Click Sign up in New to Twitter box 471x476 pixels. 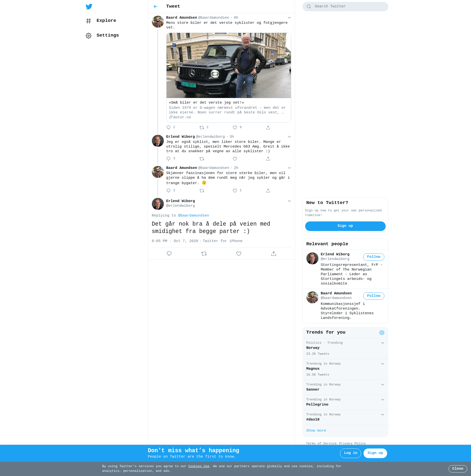tap(345, 226)
